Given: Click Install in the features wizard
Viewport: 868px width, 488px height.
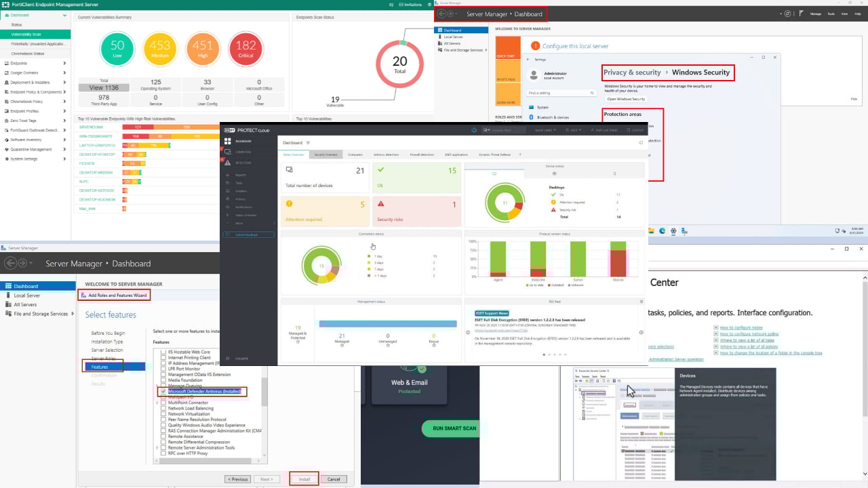Looking at the screenshot, I should coord(304,479).
